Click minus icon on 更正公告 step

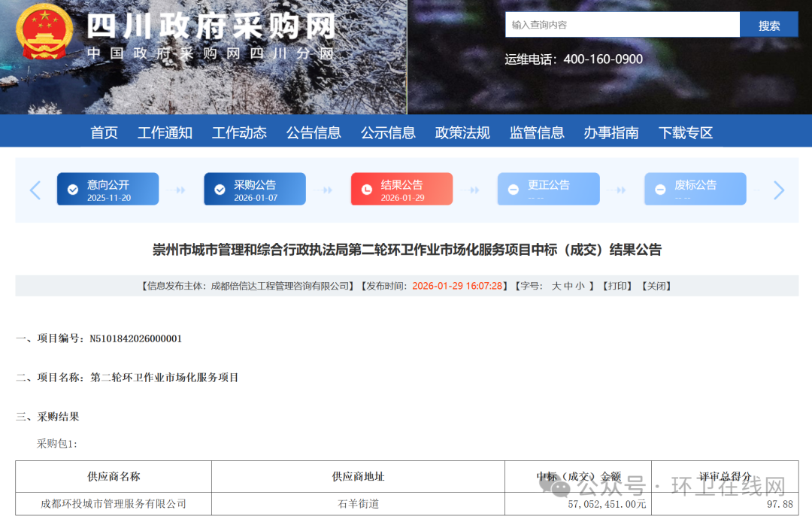pyautogui.click(x=514, y=190)
